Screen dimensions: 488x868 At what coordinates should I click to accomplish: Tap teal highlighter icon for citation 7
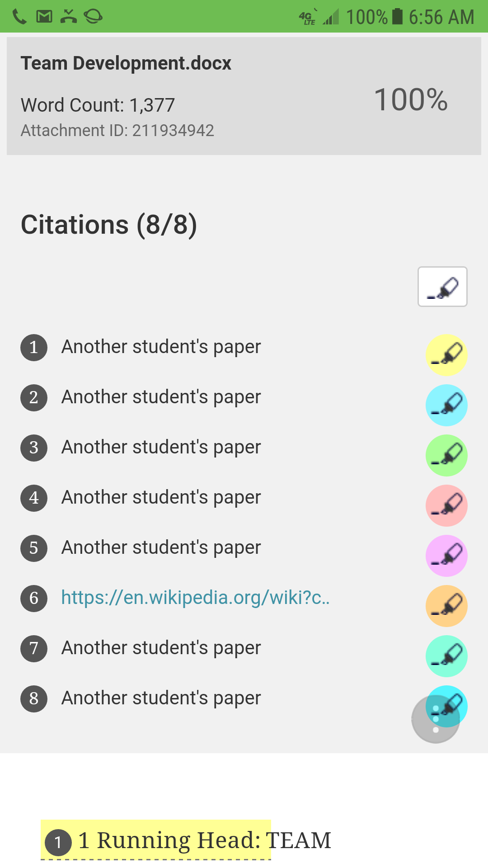click(x=446, y=656)
